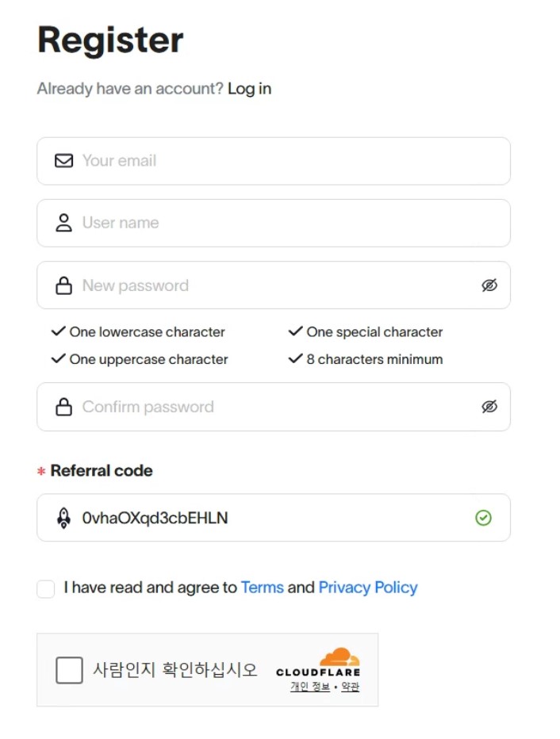Click the padlock icon in New password
The width and height of the screenshot is (560, 739).
tap(63, 285)
